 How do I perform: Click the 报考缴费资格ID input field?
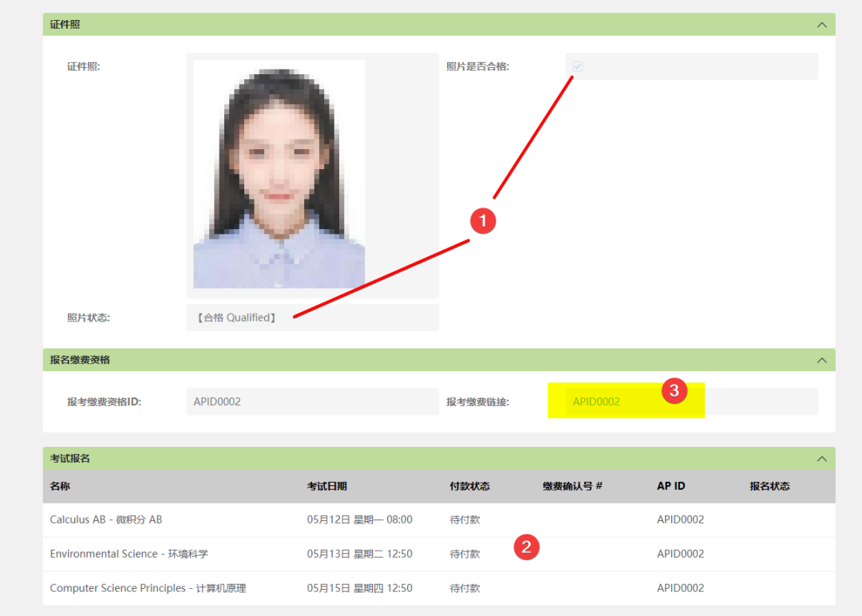point(312,401)
